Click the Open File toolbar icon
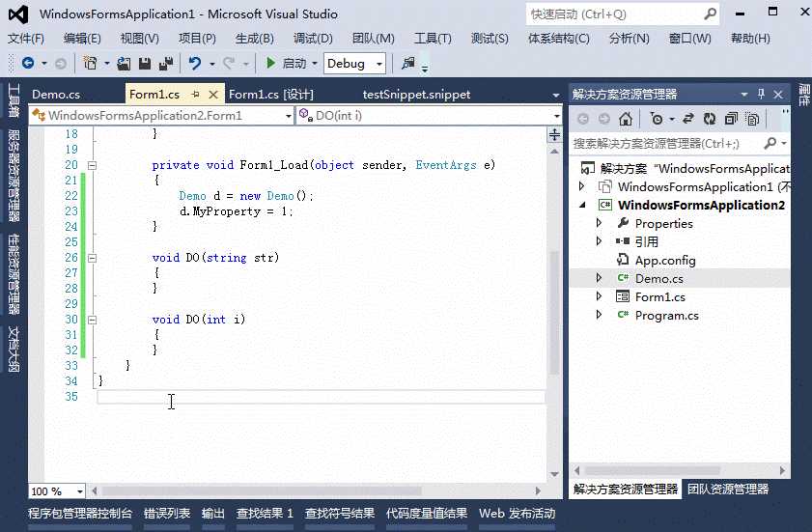Screen dimensions: 812x532 point(124,64)
